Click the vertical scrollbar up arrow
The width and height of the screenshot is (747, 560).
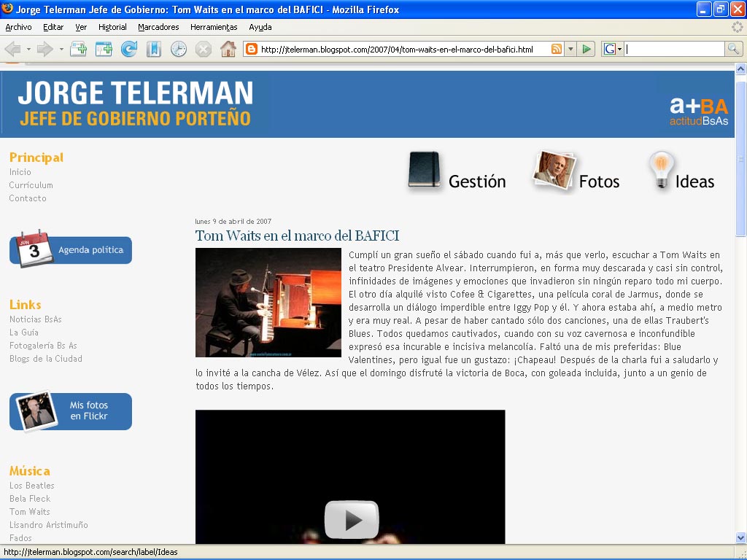tap(741, 69)
